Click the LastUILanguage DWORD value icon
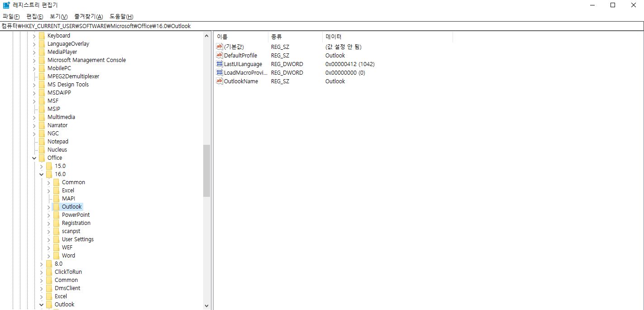Image resolution: width=644 pixels, height=310 pixels. tap(219, 64)
